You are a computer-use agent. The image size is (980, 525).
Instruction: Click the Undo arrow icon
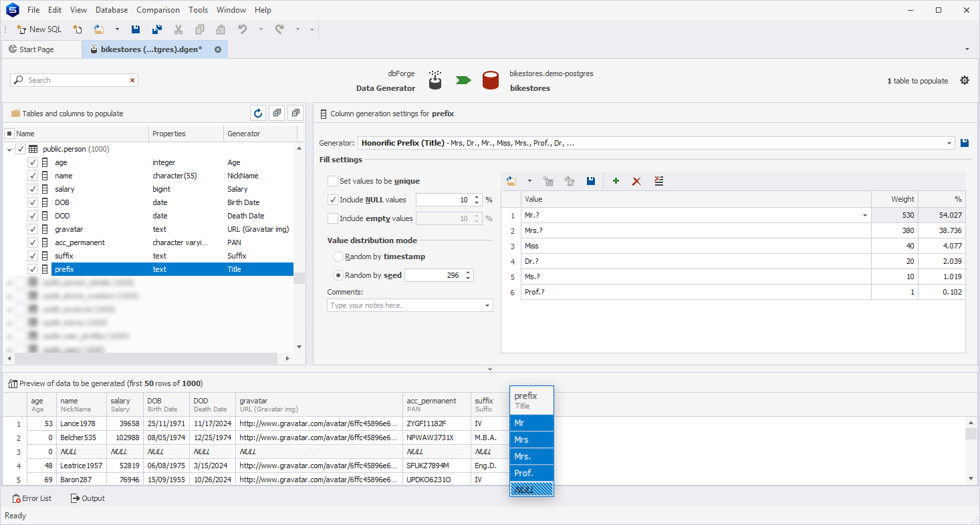coord(243,29)
